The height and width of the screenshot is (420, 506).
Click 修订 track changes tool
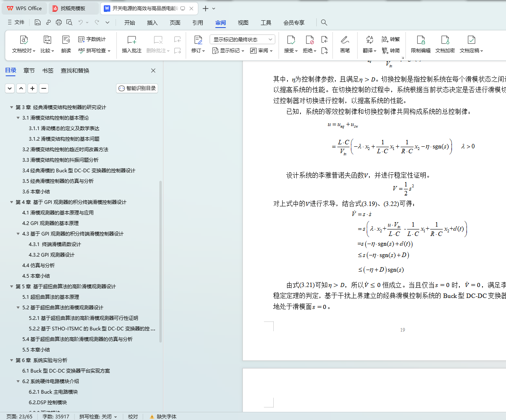(198, 45)
